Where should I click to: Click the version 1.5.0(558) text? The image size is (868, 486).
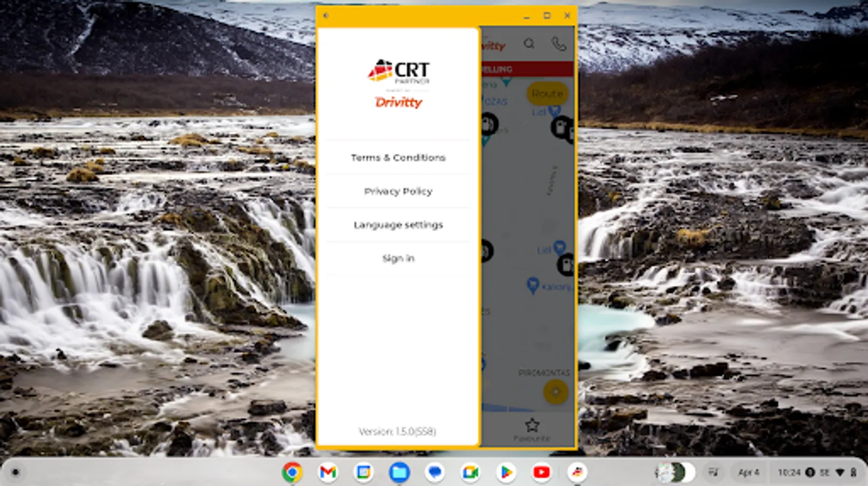(x=397, y=431)
